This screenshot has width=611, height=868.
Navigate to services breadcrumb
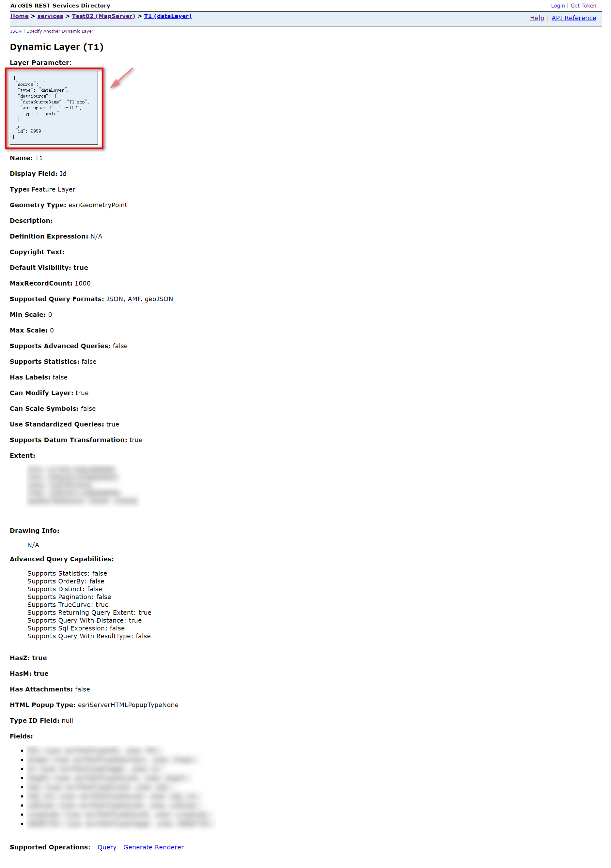(50, 16)
